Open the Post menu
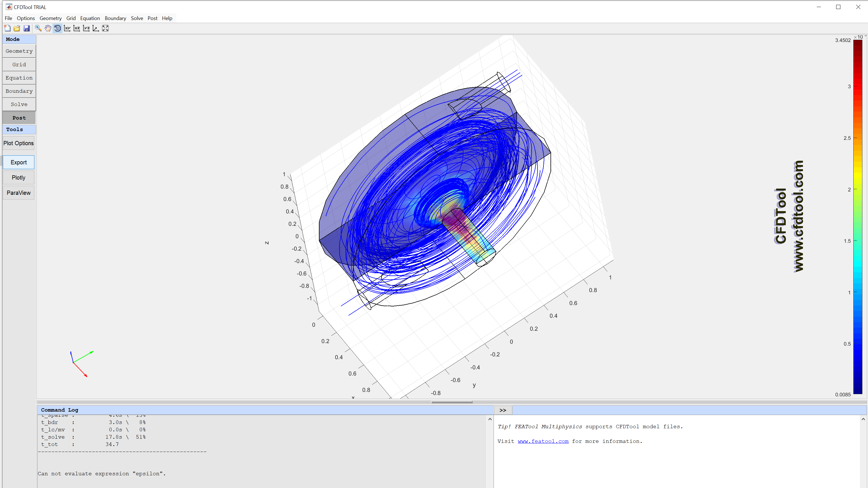This screenshot has height=488, width=868. [152, 18]
